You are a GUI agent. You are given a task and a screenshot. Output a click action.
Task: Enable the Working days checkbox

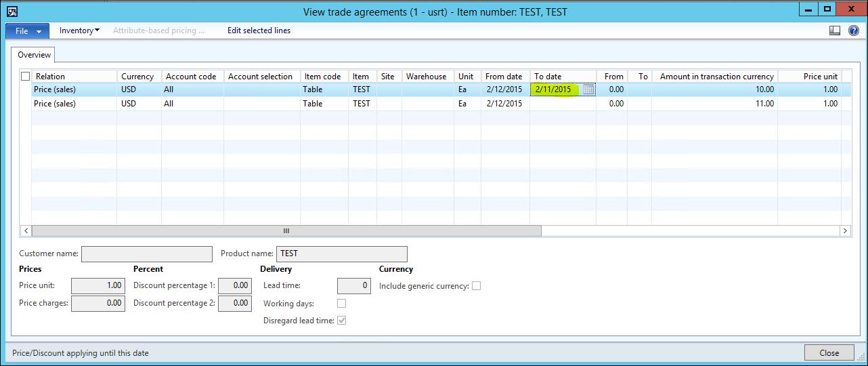coord(341,304)
